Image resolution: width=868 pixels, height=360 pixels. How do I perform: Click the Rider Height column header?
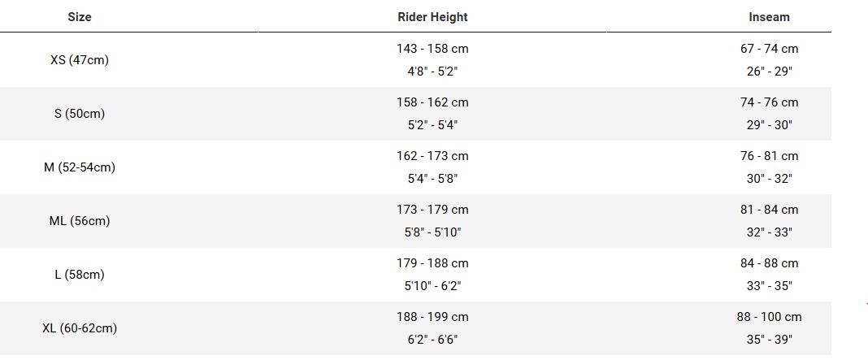pyautogui.click(x=432, y=17)
